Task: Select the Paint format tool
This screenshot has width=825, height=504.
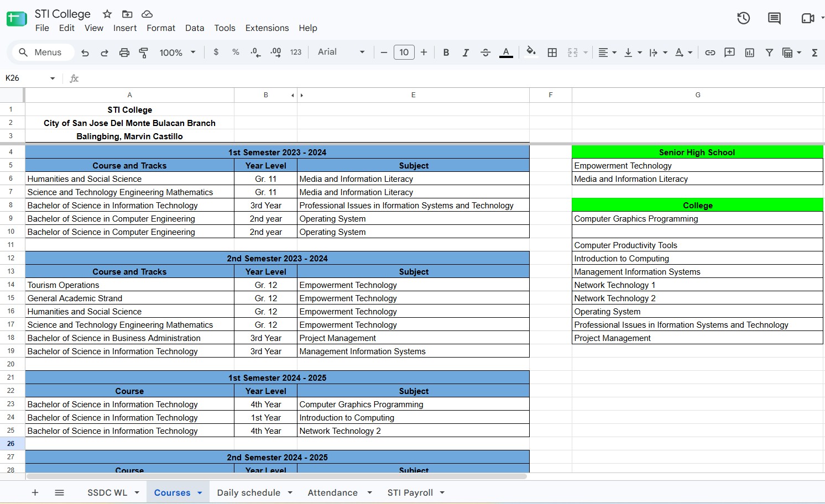Action: coord(144,53)
